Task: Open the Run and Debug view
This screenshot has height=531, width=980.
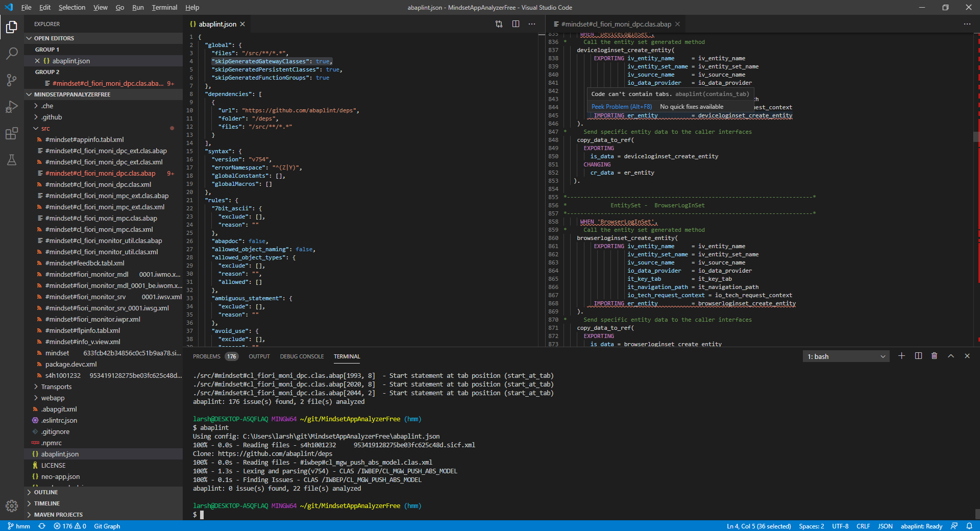Action: (12, 107)
